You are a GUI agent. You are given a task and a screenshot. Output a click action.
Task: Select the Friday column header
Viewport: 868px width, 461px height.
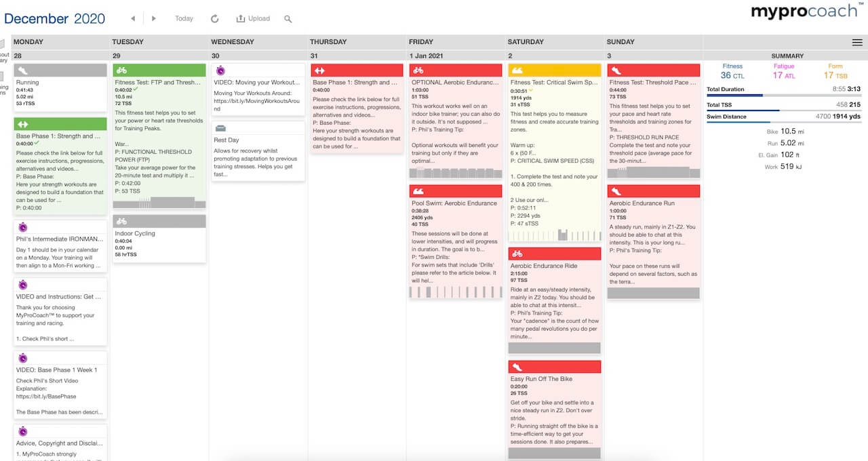point(456,42)
